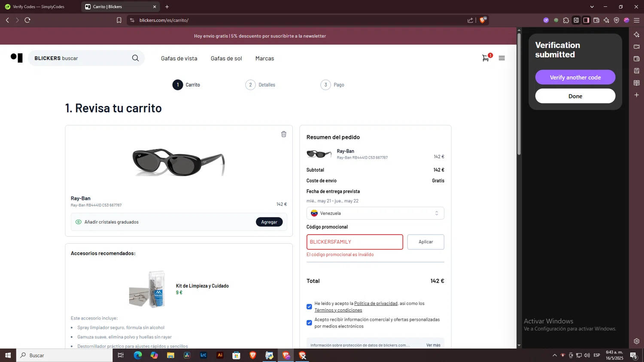Close the Carrito Blickers tab

(155, 6)
